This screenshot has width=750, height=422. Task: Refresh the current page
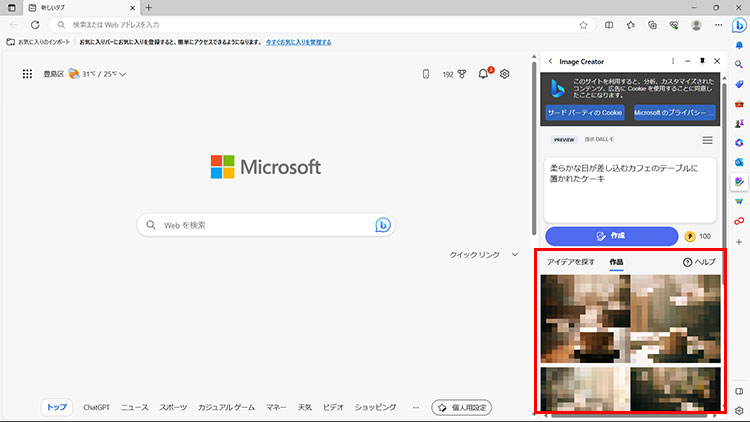tap(35, 24)
